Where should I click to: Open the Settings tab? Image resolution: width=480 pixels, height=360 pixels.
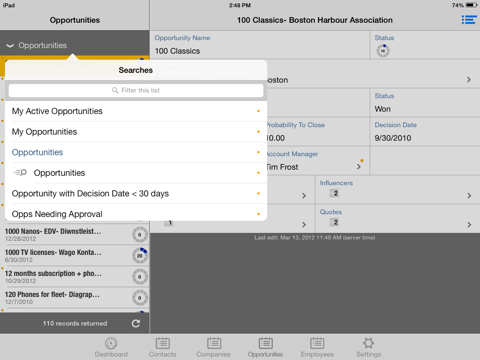click(x=369, y=347)
